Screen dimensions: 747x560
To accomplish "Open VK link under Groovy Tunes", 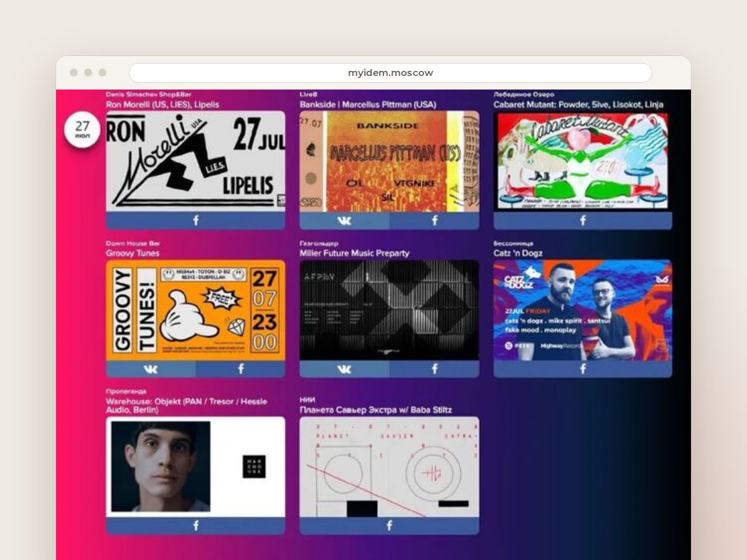I will pyautogui.click(x=151, y=369).
